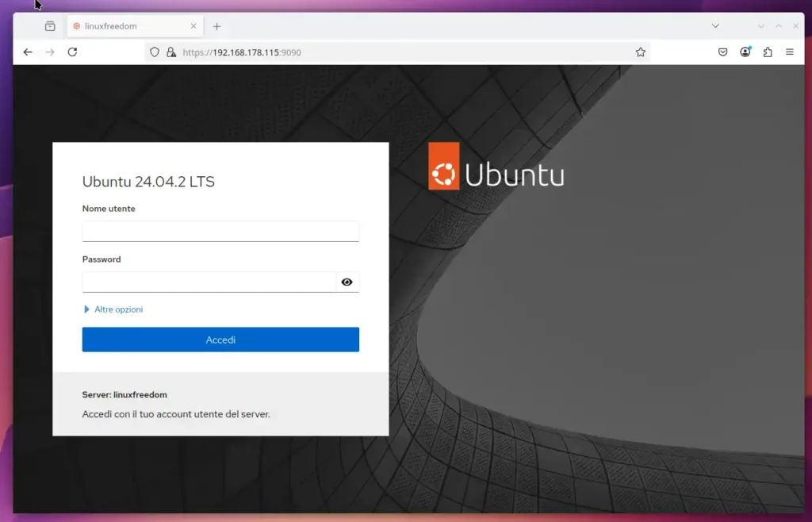The height and width of the screenshot is (522, 812).
Task: View connection security via the padlock icon
Action: click(171, 52)
